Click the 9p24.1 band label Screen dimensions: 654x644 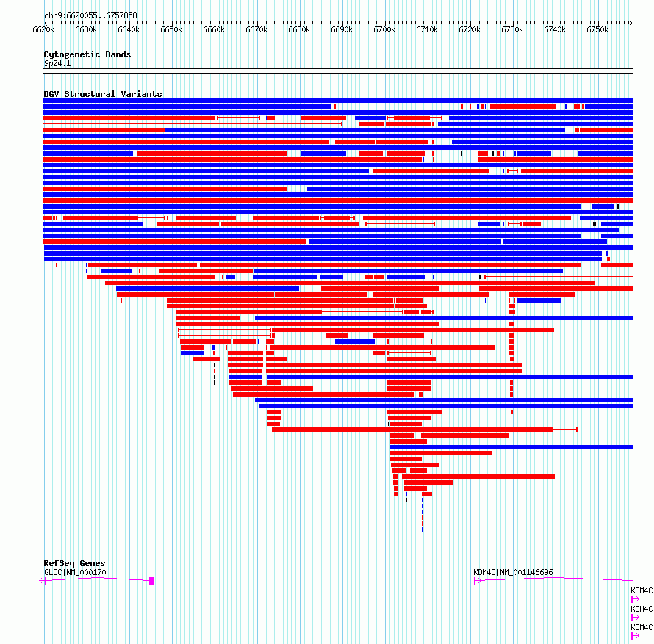[57, 63]
